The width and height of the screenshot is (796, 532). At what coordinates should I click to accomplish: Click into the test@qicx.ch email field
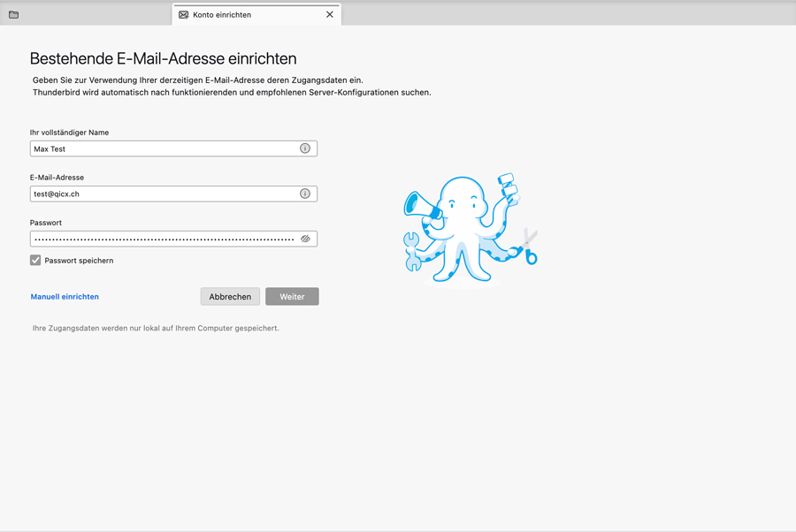159,194
